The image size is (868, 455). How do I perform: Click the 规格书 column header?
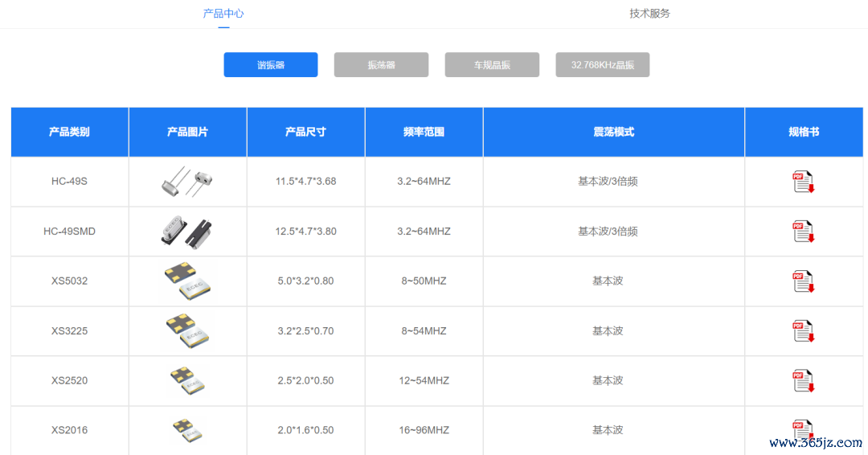[804, 132]
